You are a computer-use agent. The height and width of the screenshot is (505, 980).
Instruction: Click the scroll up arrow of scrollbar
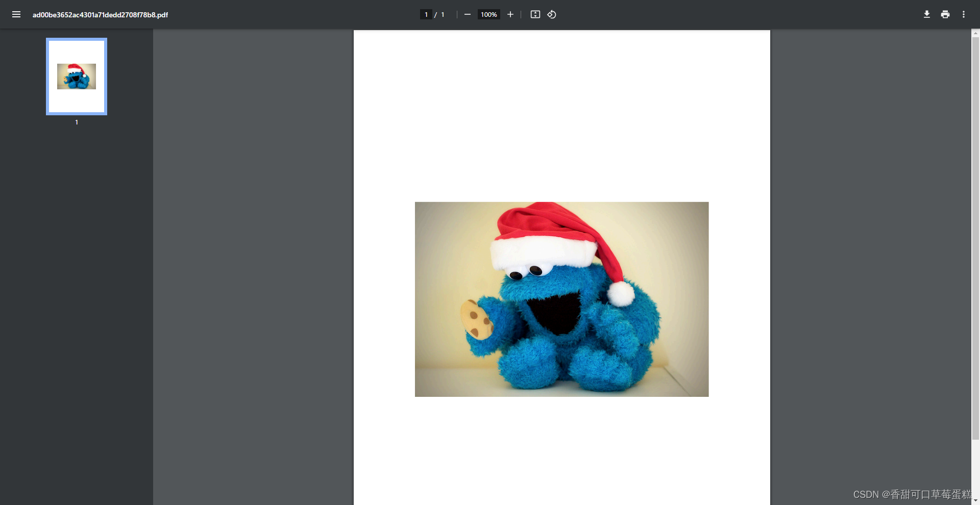[x=975, y=33]
